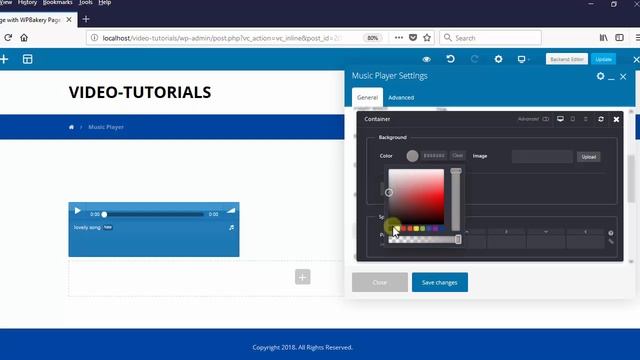Click the Upload image button
The image size is (640, 360).
(x=589, y=157)
